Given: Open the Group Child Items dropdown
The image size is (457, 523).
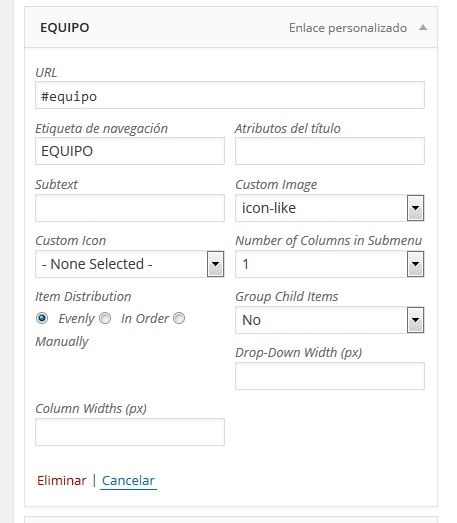Looking at the screenshot, I should click(x=330, y=320).
